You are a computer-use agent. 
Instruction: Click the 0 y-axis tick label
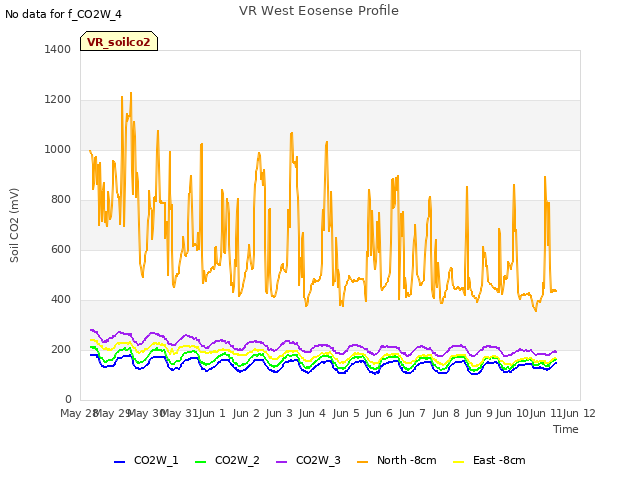click(x=68, y=399)
